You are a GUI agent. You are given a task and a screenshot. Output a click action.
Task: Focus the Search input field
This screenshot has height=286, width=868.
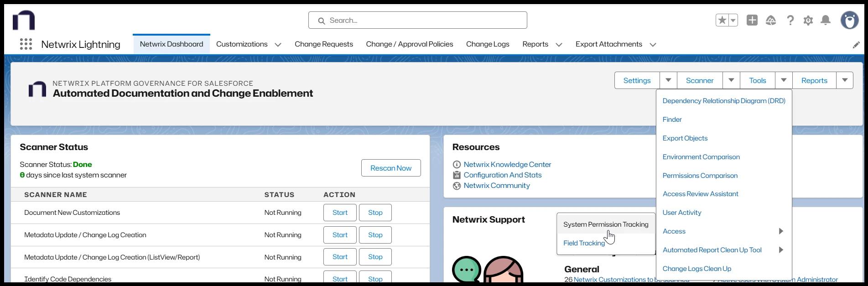(418, 20)
